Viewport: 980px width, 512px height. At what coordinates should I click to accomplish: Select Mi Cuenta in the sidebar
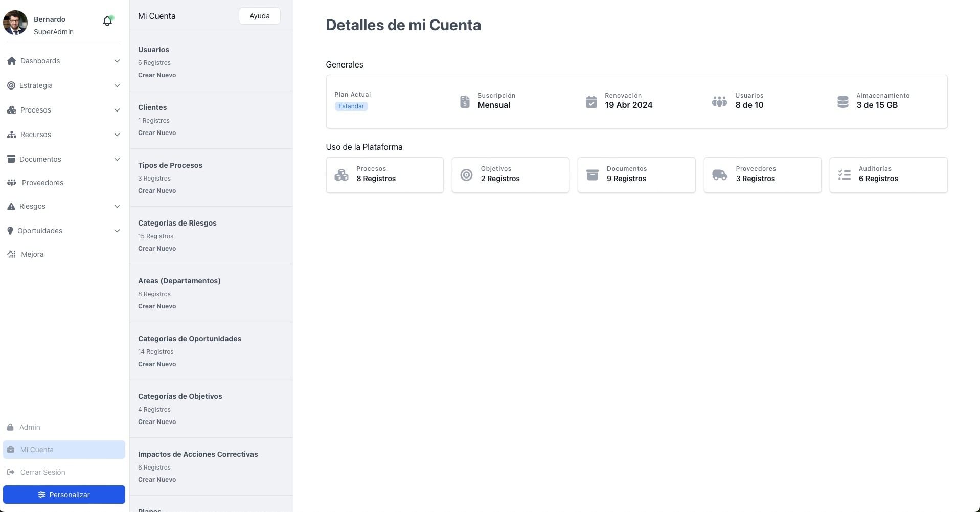(x=64, y=450)
